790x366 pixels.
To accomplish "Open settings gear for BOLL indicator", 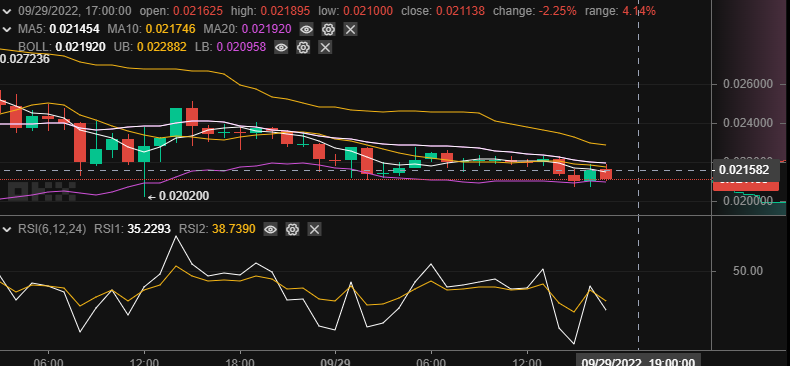I will point(303,47).
